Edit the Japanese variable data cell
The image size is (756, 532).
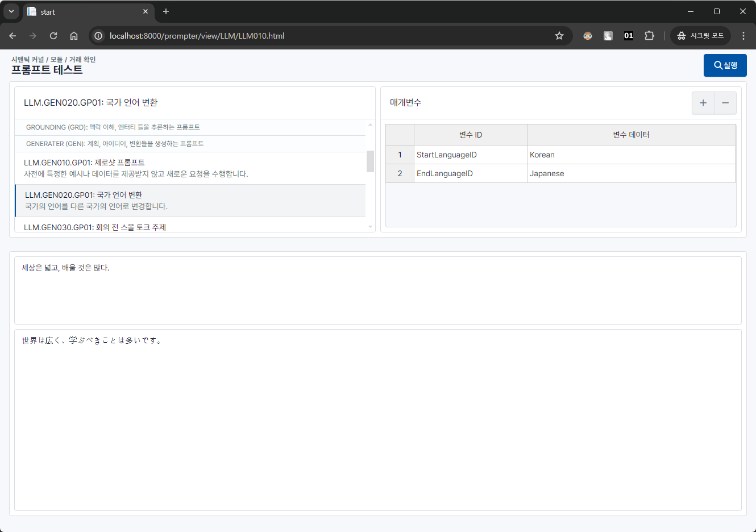tap(631, 173)
